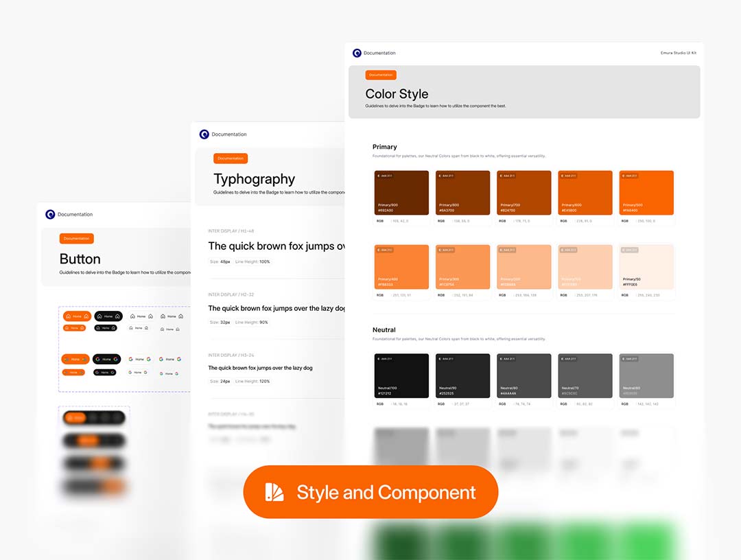This screenshot has height=560, width=741.
Task: Click orange Documentation badge above Typhography
Action: (231, 159)
